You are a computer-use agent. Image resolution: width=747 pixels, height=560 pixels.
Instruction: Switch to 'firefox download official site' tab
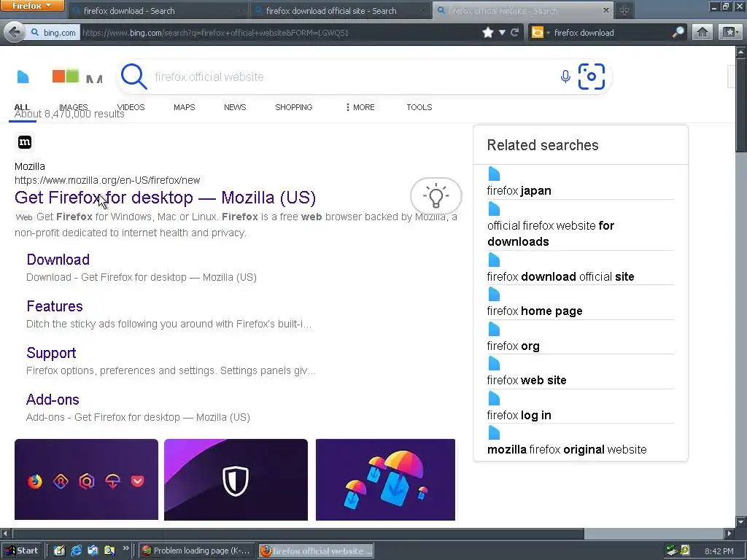pyautogui.click(x=340, y=10)
